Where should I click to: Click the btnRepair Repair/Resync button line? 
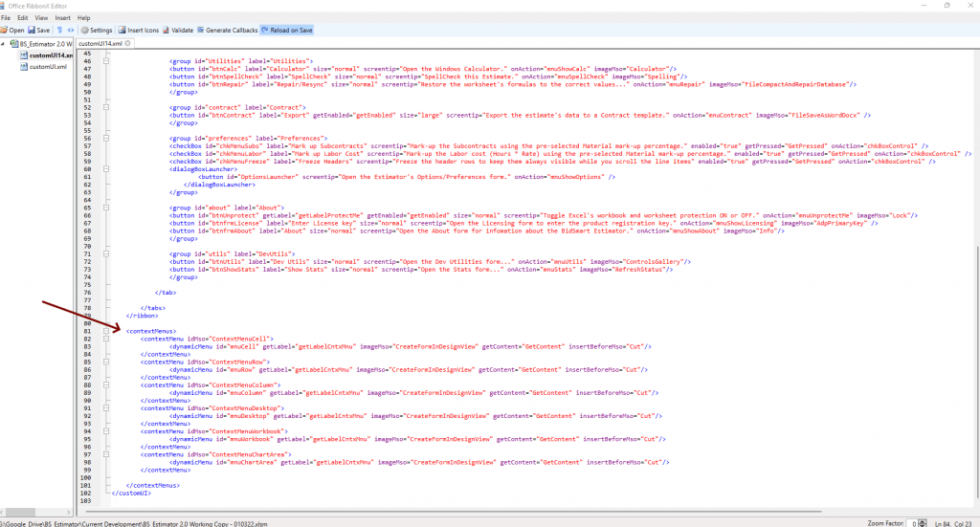pyautogui.click(x=513, y=84)
